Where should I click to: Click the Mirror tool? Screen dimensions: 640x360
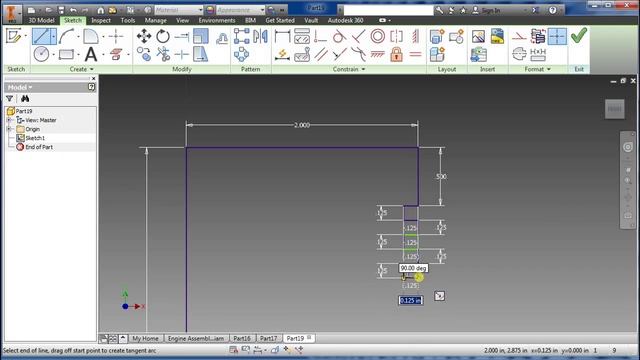pyautogui.click(x=260, y=36)
